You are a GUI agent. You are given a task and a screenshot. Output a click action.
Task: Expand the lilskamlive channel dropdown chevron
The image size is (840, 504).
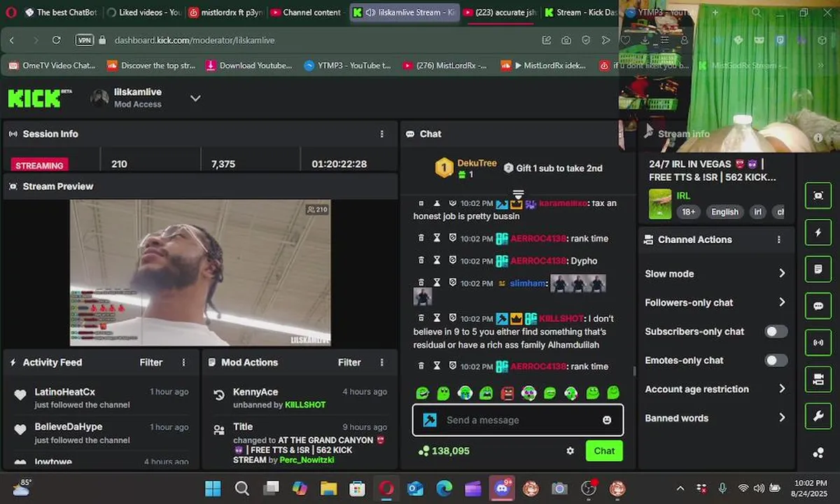click(x=195, y=98)
